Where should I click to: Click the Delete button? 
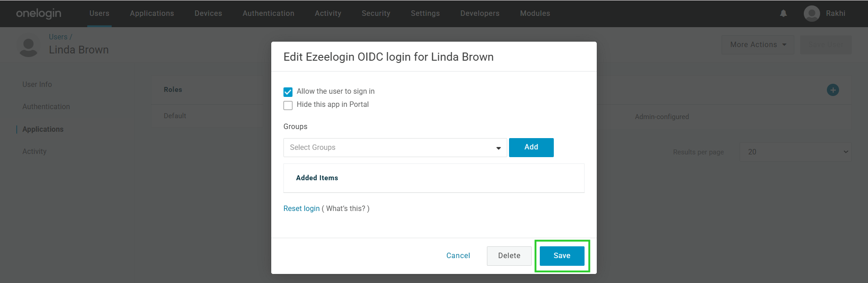coord(509,256)
